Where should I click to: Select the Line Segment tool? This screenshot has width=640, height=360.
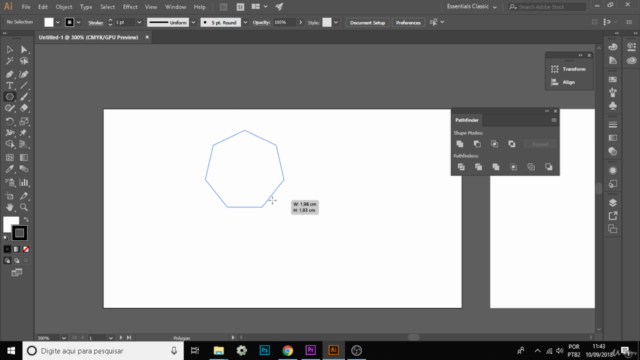coord(24,86)
